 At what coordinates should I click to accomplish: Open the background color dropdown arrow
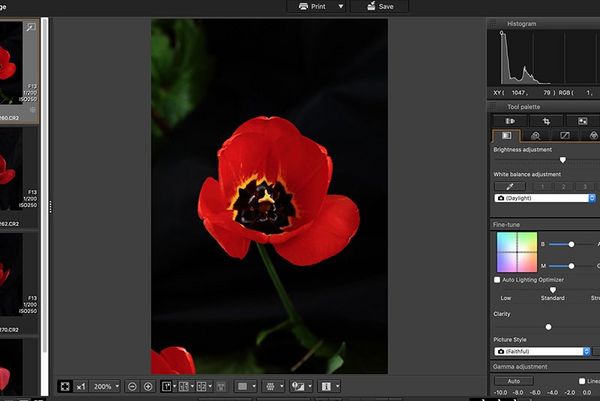[253, 386]
